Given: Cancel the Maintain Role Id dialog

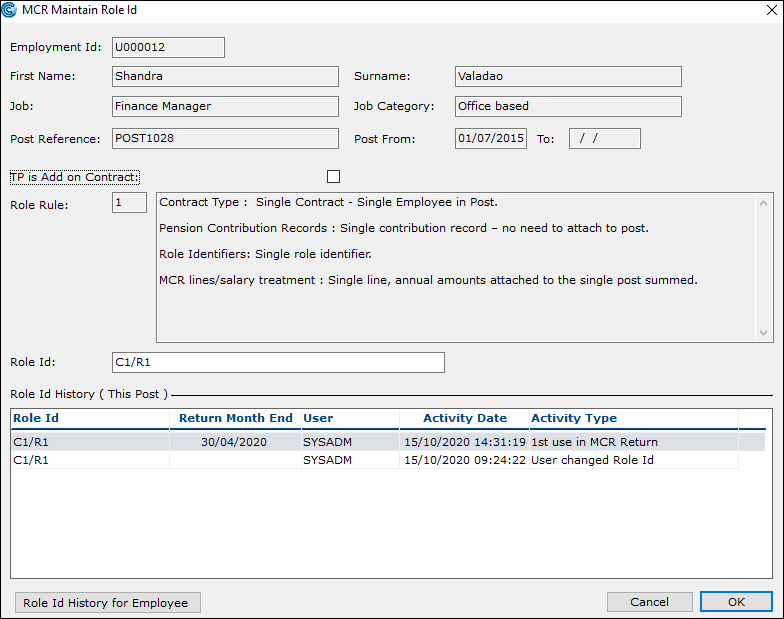Looking at the screenshot, I should [650, 602].
